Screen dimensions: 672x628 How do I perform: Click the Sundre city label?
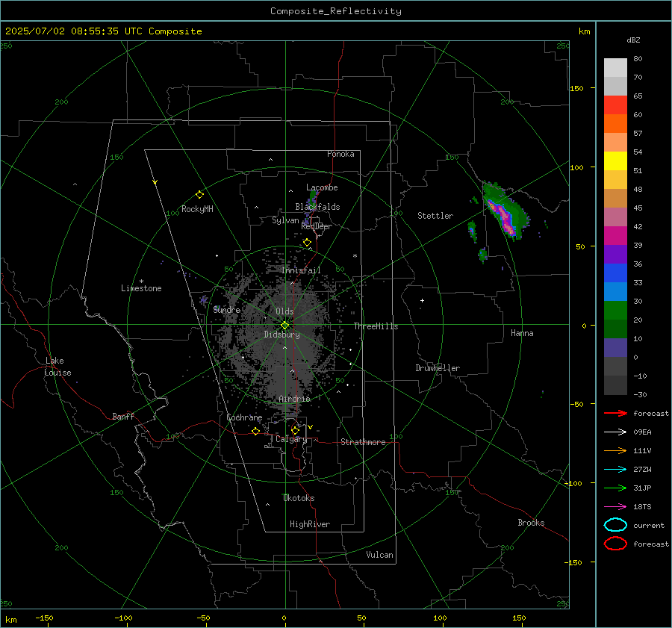226,309
